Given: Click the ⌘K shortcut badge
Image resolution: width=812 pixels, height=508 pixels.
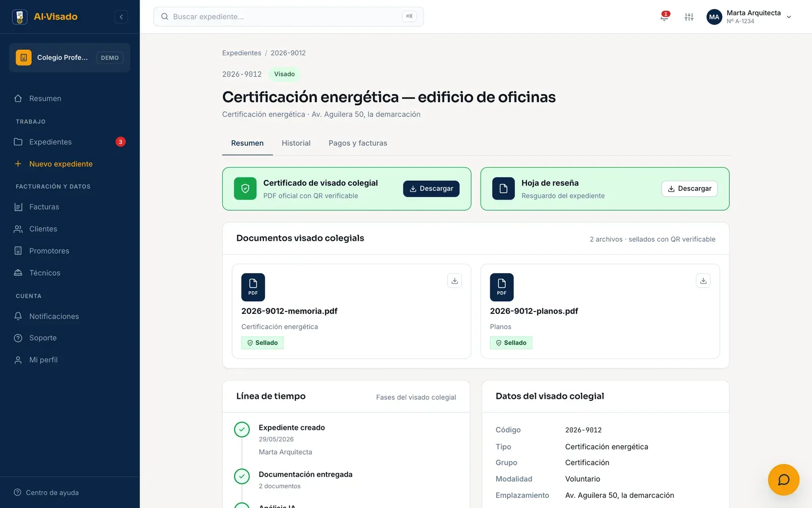Looking at the screenshot, I should tap(409, 16).
